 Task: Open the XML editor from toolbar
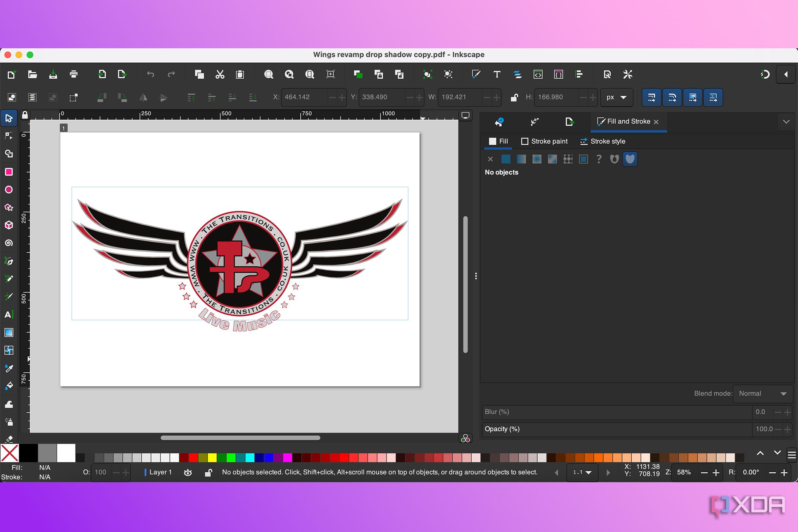(538, 74)
